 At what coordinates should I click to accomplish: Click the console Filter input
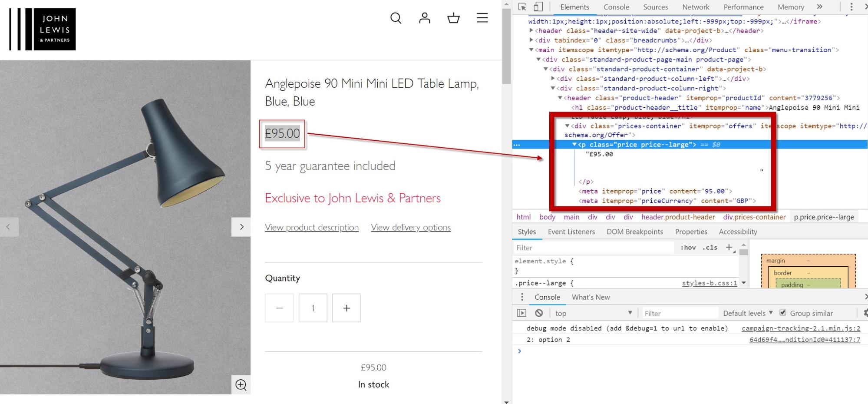coord(680,313)
